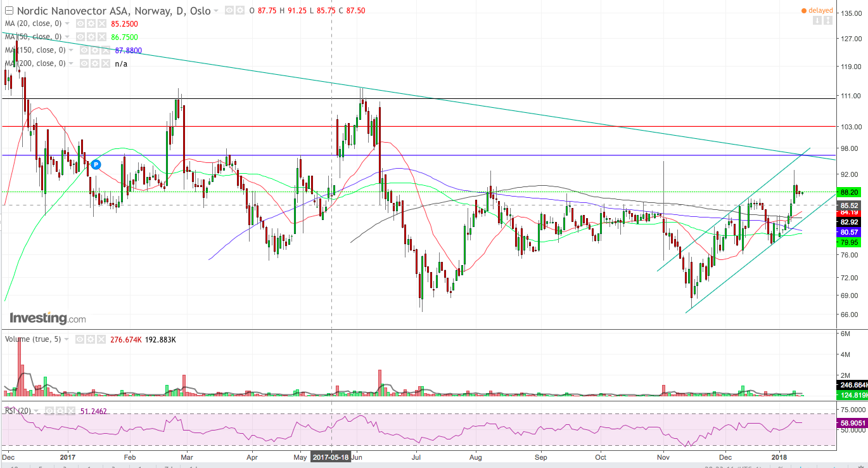Click the 2018 label on time axis
868x468 pixels.
point(779,456)
